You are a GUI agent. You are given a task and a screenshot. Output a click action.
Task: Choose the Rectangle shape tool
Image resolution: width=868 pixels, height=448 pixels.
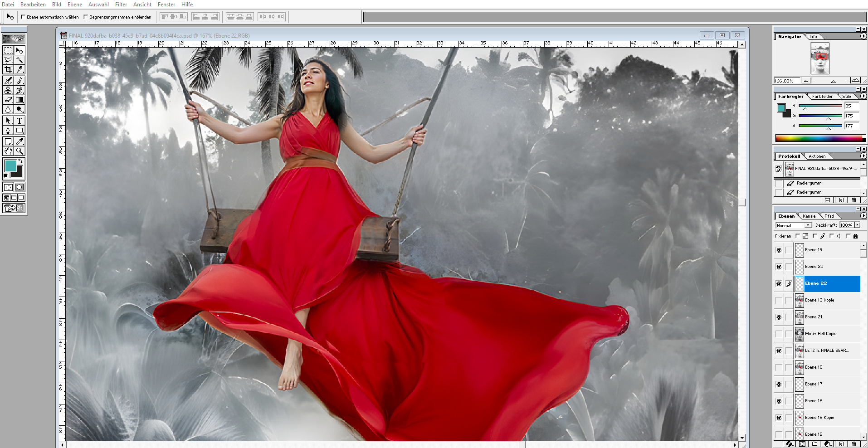pyautogui.click(x=20, y=130)
